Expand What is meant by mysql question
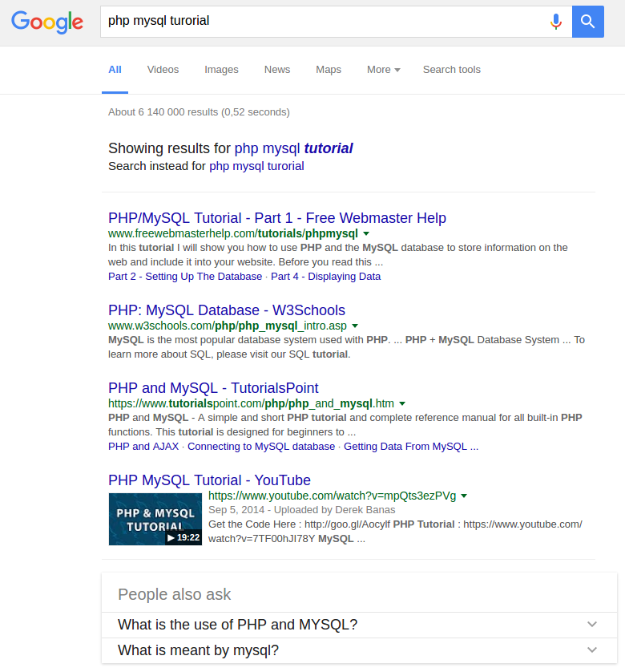Screen dimensions: 625x672 359,650
